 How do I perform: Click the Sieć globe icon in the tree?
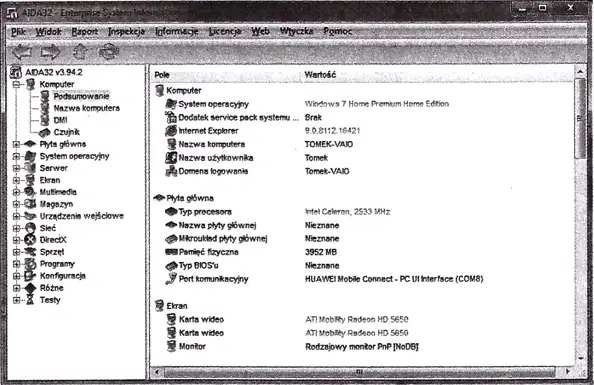pos(30,228)
